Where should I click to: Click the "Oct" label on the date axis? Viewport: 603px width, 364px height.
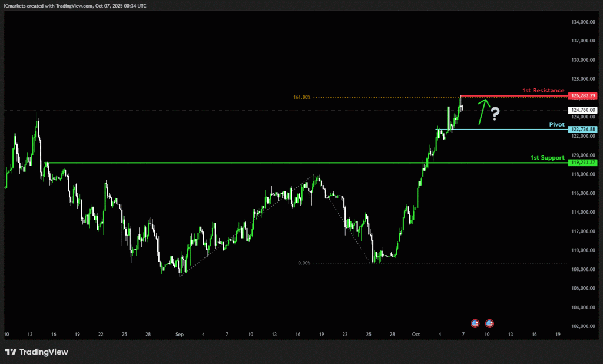pyautogui.click(x=416, y=334)
